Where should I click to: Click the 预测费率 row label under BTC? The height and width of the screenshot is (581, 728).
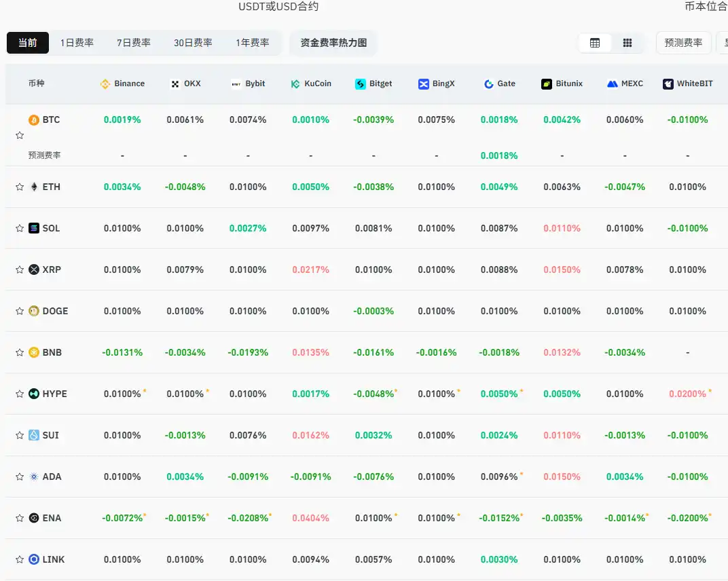(x=45, y=155)
